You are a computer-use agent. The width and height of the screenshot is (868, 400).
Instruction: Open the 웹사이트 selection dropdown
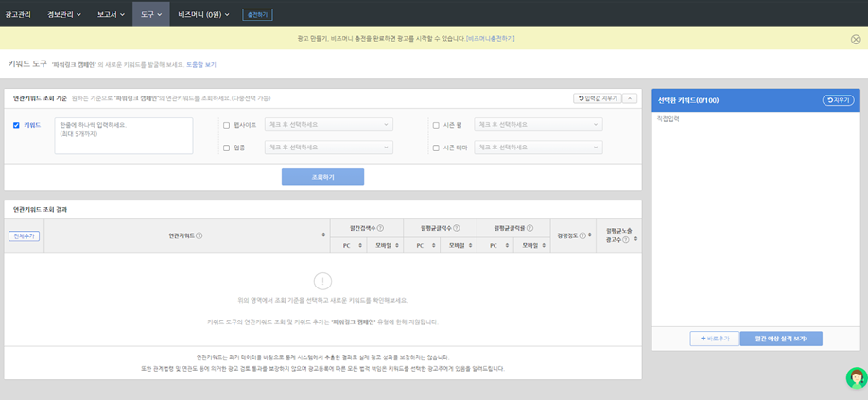pos(329,124)
